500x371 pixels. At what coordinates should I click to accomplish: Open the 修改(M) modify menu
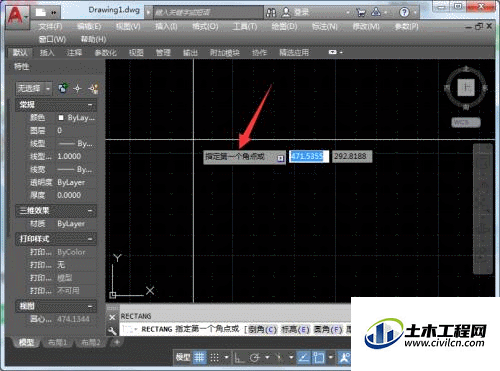point(366,27)
